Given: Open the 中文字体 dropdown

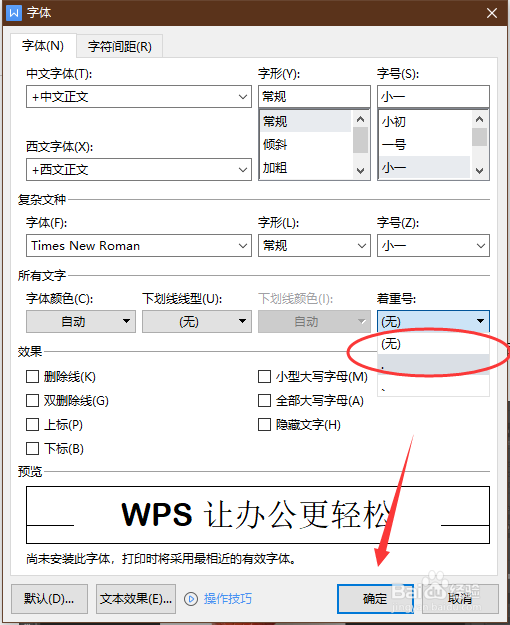Looking at the screenshot, I should tap(139, 96).
